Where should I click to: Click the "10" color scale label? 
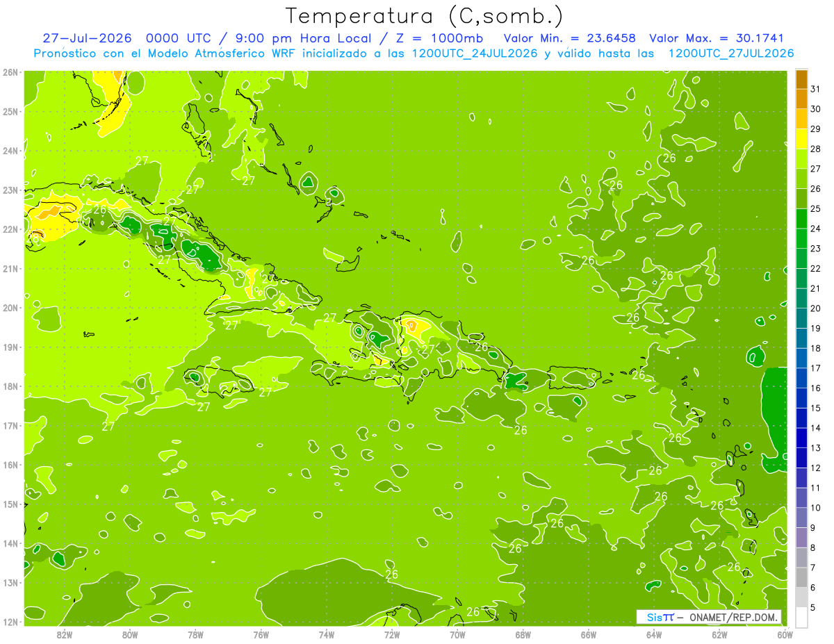(x=816, y=508)
